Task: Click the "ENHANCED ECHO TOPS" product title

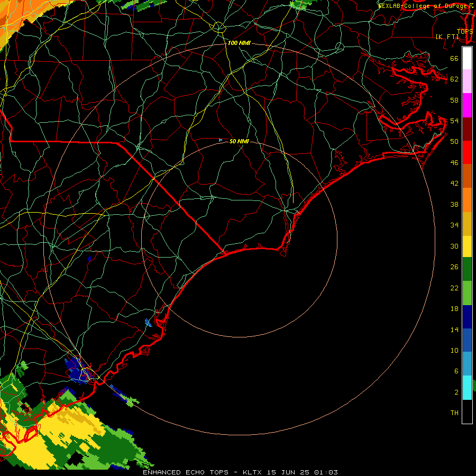Action: (x=186, y=472)
